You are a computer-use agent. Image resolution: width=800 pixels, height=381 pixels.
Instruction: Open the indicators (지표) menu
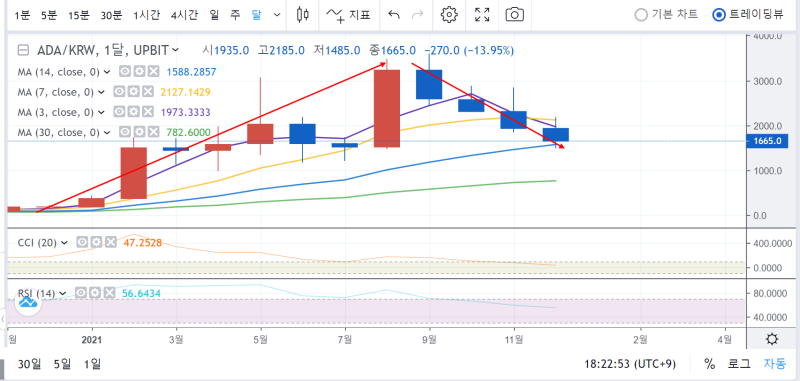point(348,15)
